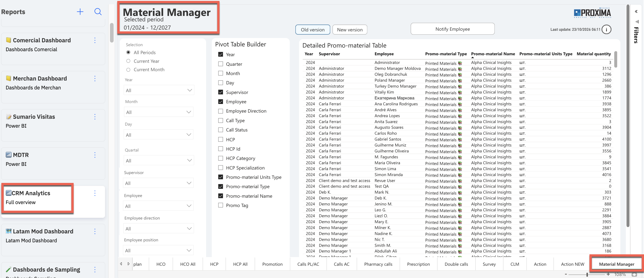This screenshot has width=644, height=278.
Task: Check the Call Type checkbox
Action: point(220,120)
